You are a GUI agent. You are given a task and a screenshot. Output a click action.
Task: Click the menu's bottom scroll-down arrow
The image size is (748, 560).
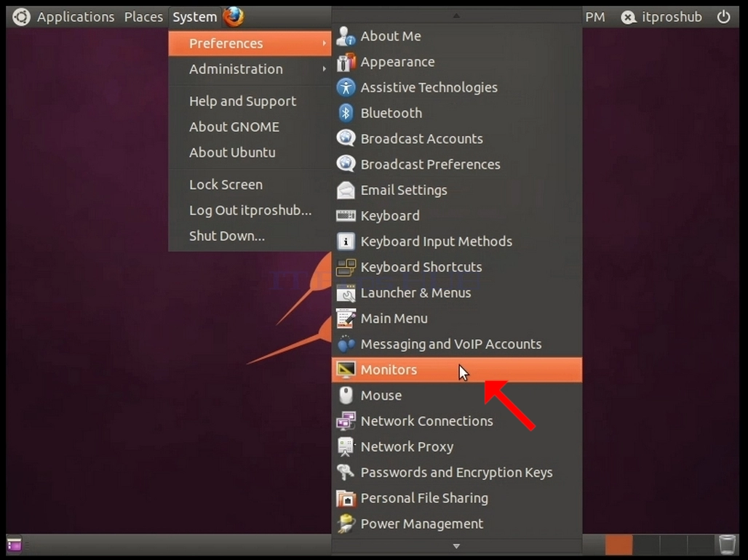(x=456, y=545)
